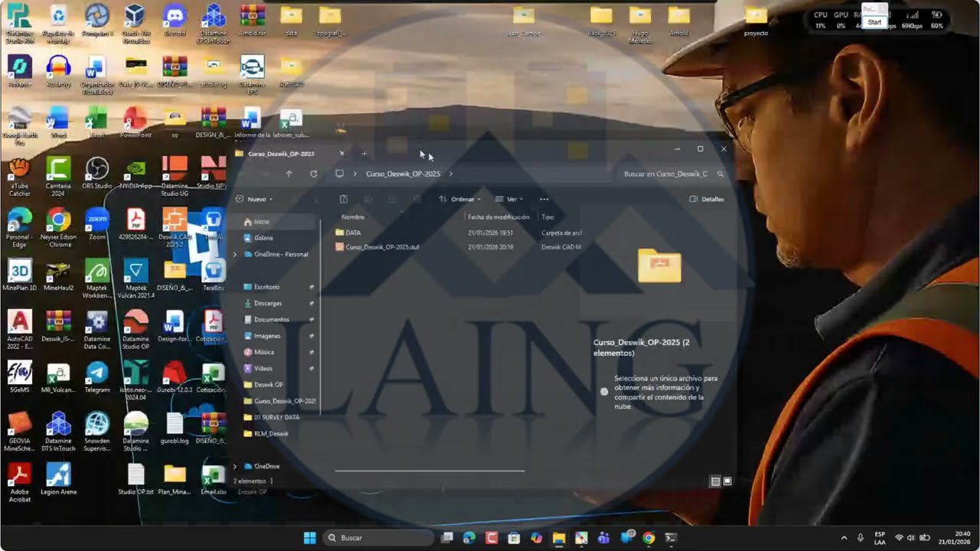Switch to details list view layout
The height and width of the screenshot is (551, 980).
click(x=715, y=481)
